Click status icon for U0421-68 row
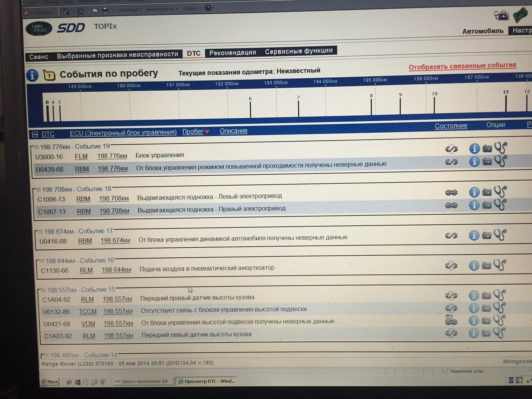 click(451, 320)
